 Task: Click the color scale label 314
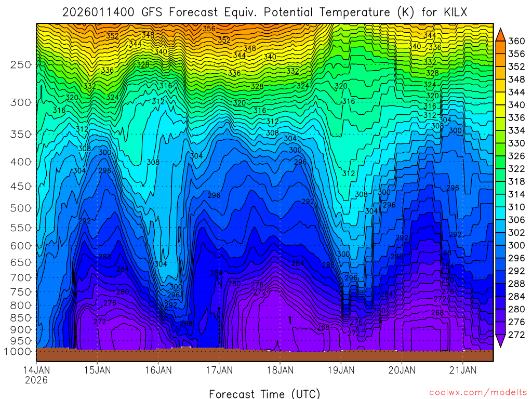516,194
